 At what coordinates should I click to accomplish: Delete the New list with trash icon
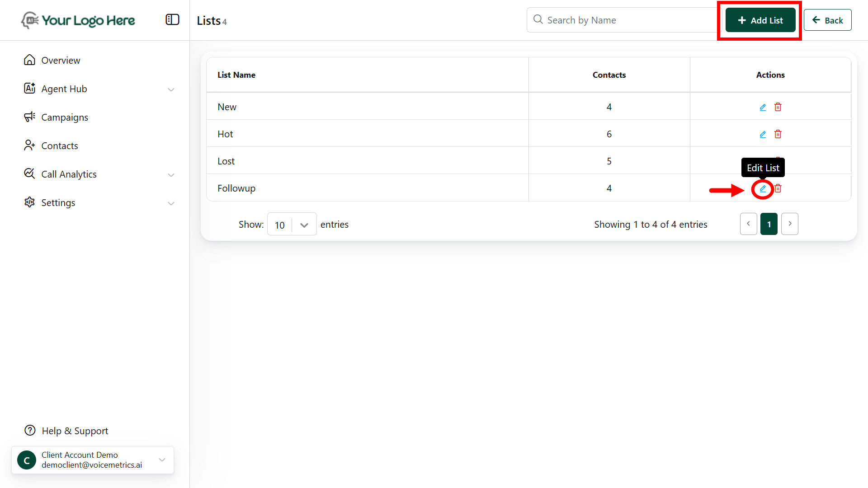778,107
